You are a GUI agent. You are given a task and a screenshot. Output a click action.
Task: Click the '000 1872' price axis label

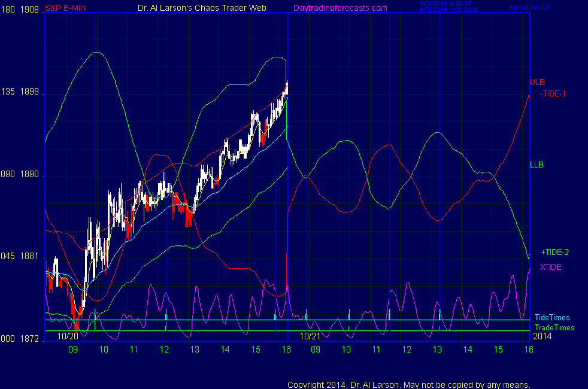click(20, 339)
